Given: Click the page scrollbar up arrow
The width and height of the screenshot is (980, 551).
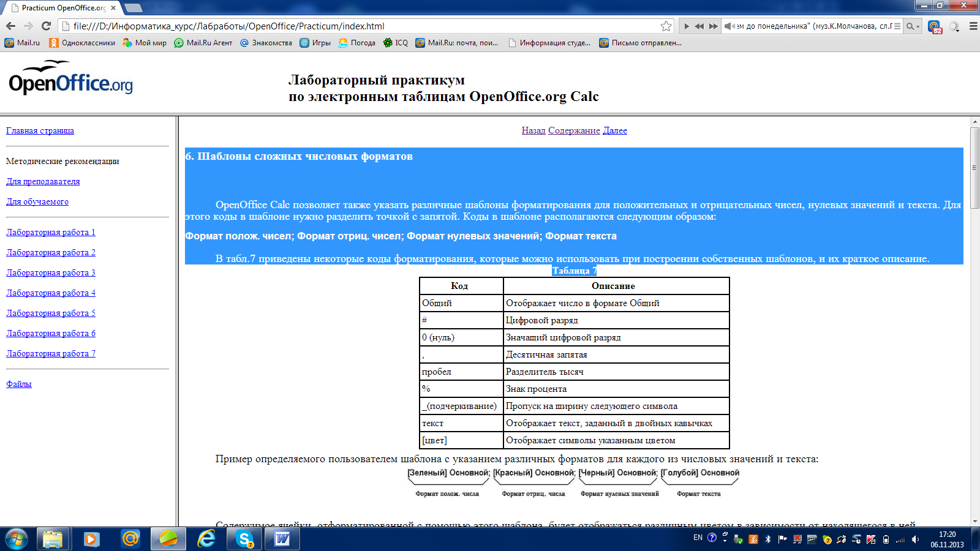Looking at the screenshot, I should (974, 122).
